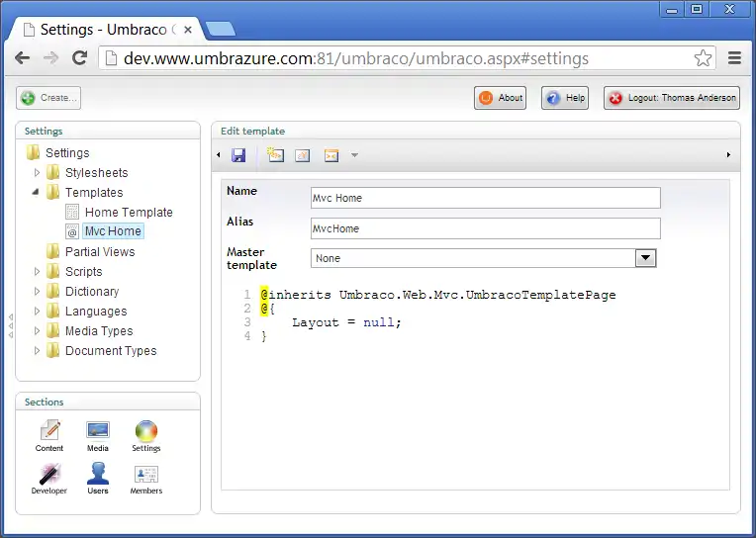Select the Stylesheets tree item
The width and height of the screenshot is (756, 538).
click(96, 173)
